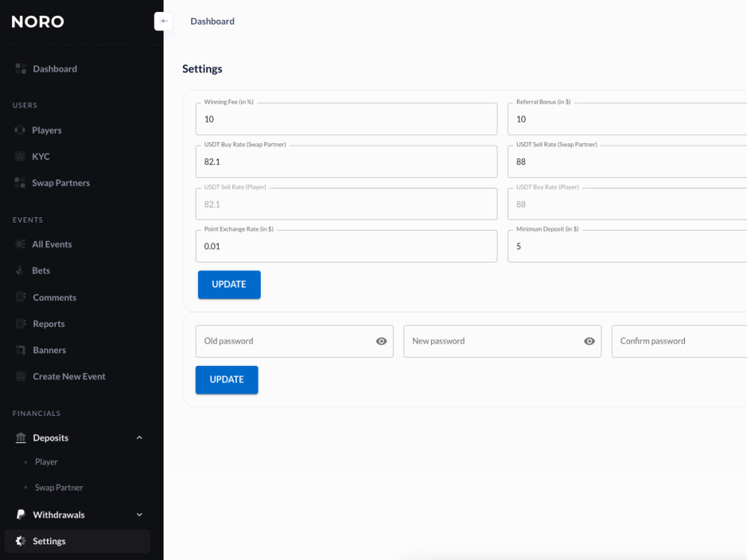The height and width of the screenshot is (560, 747).
Task: Click the Create New Event icon
Action: coord(20,376)
